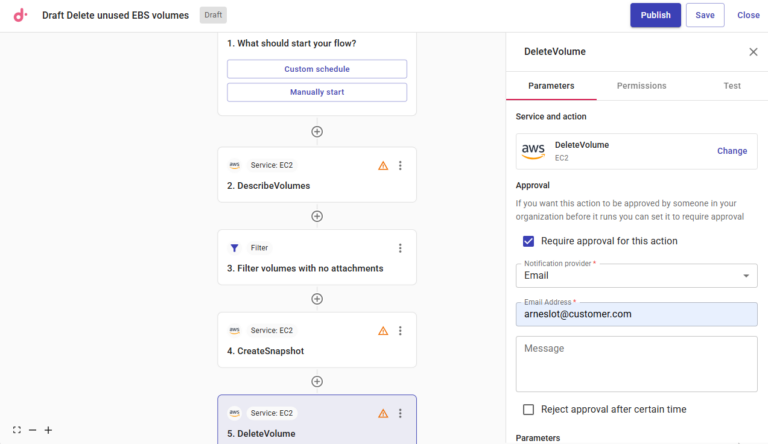The height and width of the screenshot is (444, 768).
Task: Click the fit-to-screen icon in canvas controls
Action: (x=17, y=430)
